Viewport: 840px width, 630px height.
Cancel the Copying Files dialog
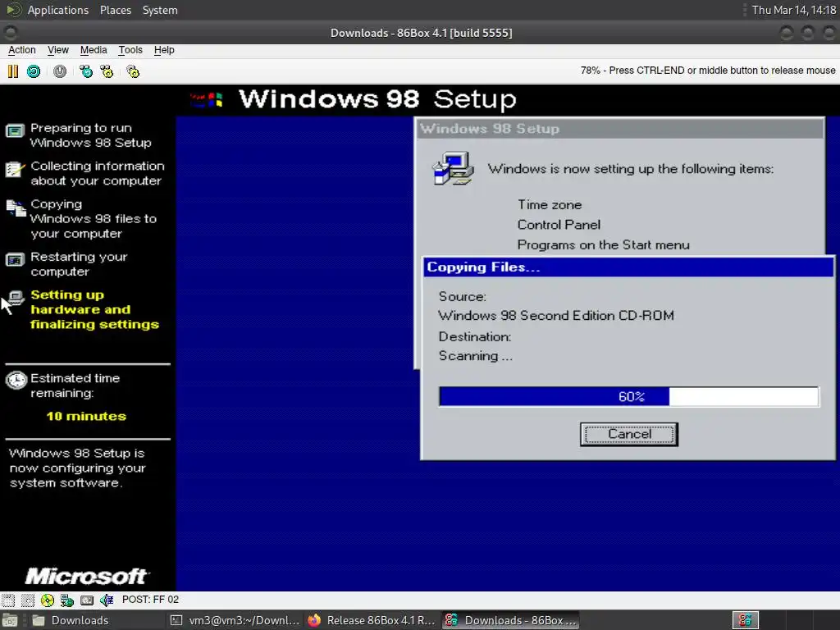[629, 434]
